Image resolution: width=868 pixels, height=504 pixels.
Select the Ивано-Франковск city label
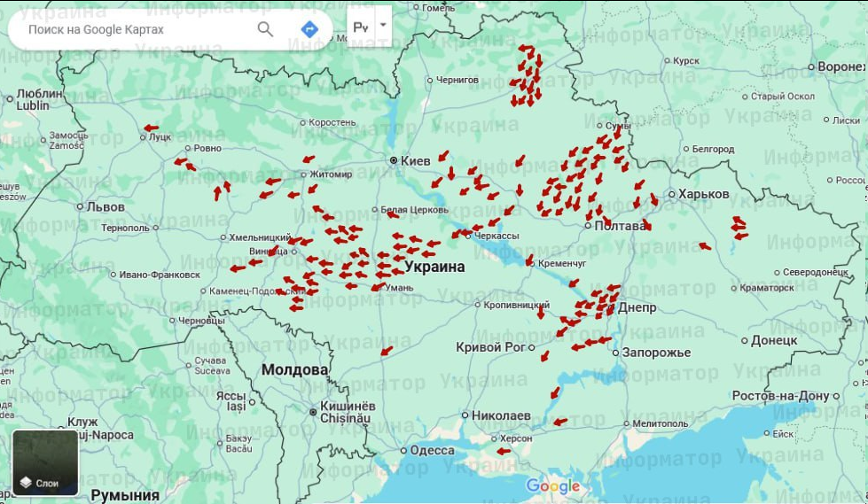[160, 275]
